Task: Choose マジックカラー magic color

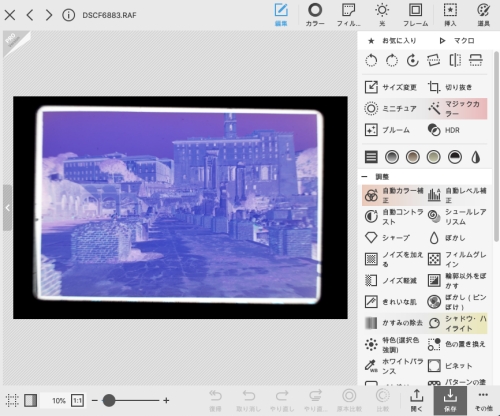Action: 456,109
